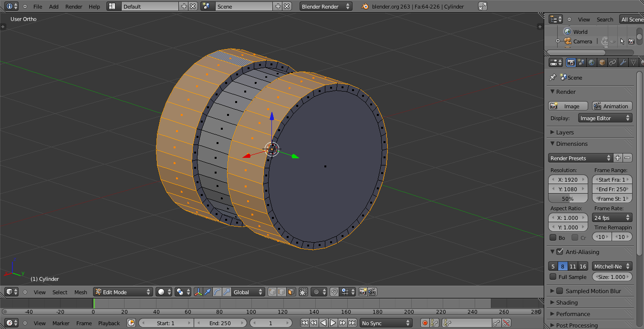The image size is (644, 329).
Task: Click the End: 250 timeline frame field
Action: [x=220, y=323]
